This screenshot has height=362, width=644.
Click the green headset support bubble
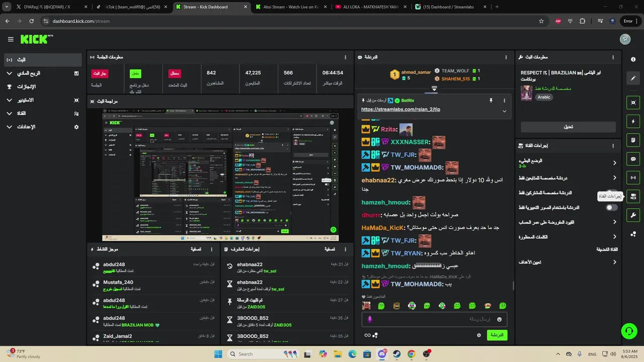click(x=628, y=331)
